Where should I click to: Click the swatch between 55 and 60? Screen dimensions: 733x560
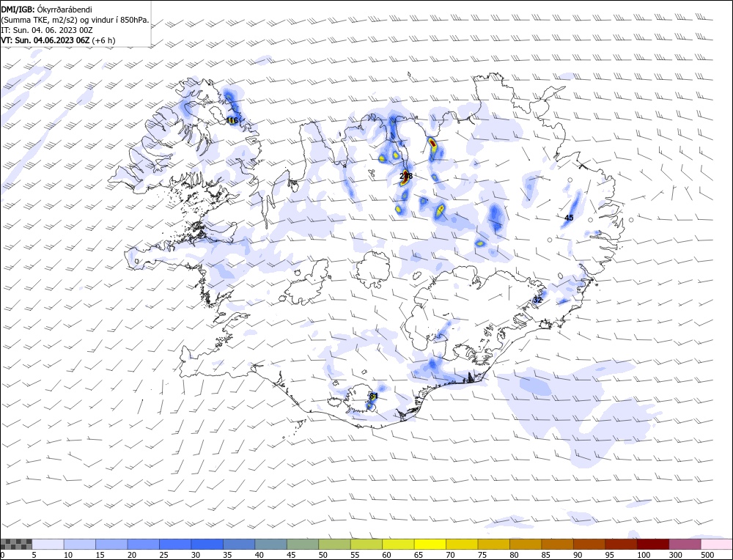click(x=366, y=544)
